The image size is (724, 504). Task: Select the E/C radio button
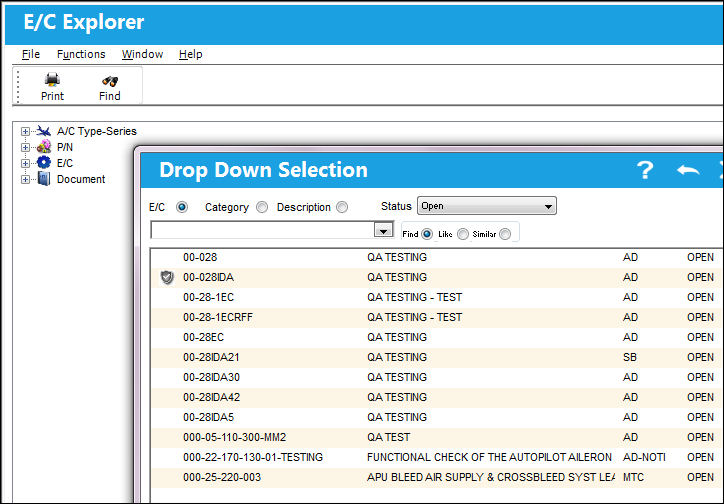[x=182, y=207]
